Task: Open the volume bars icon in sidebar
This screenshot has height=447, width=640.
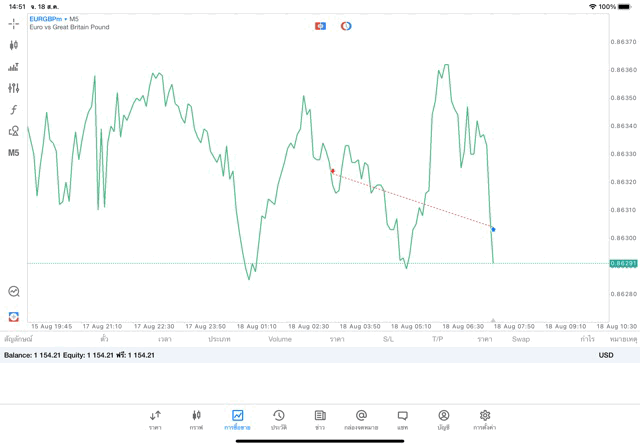Action: (x=14, y=67)
